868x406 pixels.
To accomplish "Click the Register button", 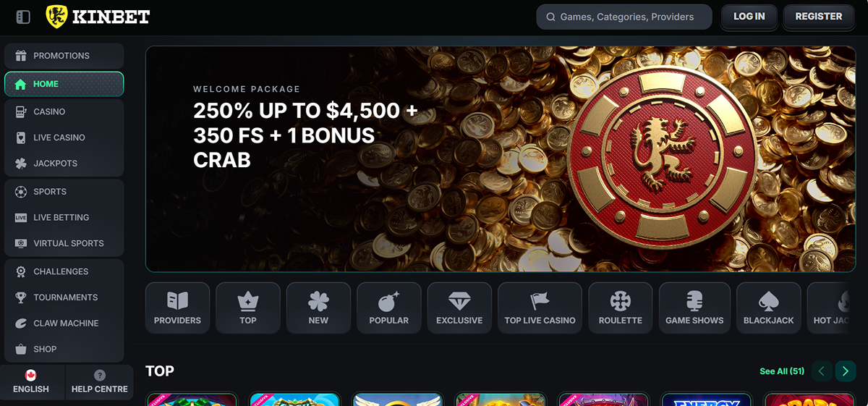I will click(819, 17).
